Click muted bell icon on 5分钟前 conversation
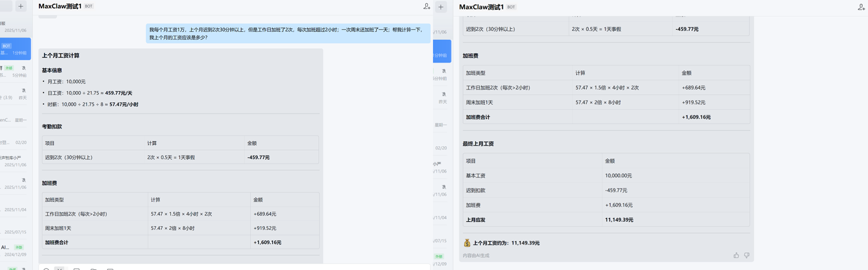The image size is (868, 270). point(24,68)
